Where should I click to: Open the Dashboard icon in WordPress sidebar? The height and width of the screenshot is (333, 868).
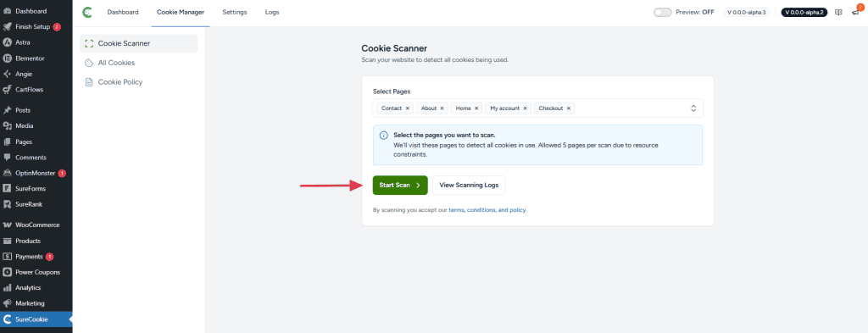tap(7, 11)
